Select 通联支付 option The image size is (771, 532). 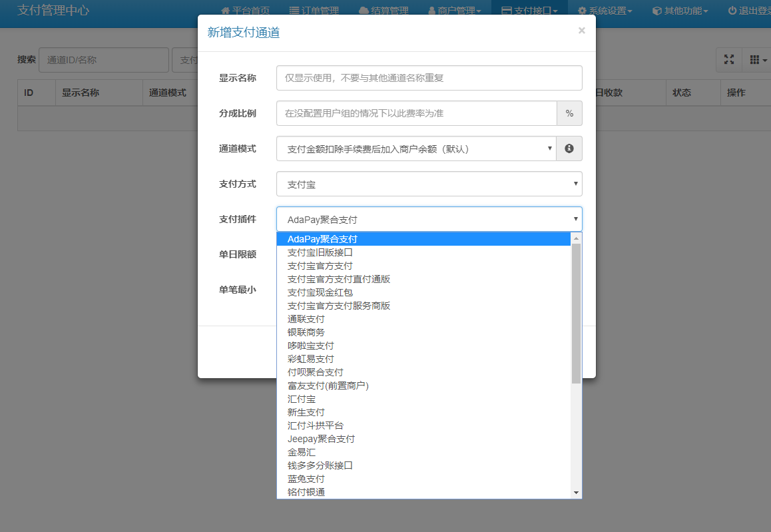(x=423, y=319)
